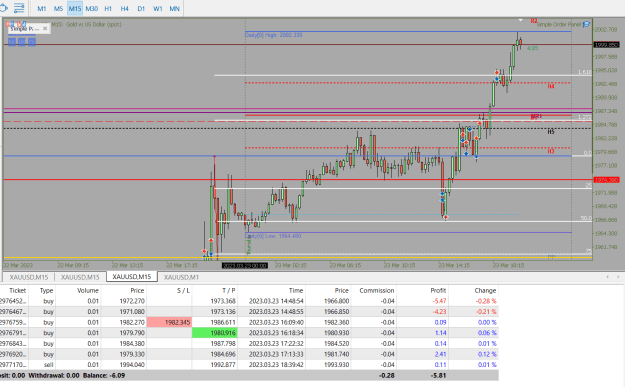Click profit value -5.47
The image size is (625, 387).
(439, 301)
